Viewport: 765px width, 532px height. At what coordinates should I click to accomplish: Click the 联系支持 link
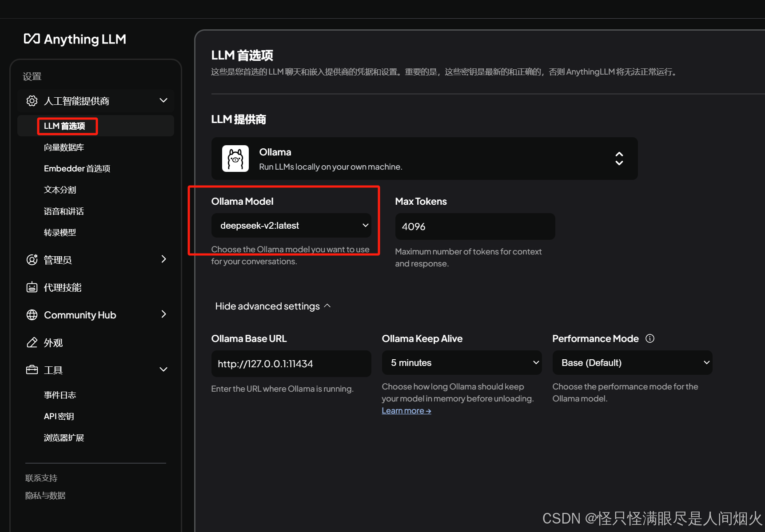pos(41,478)
